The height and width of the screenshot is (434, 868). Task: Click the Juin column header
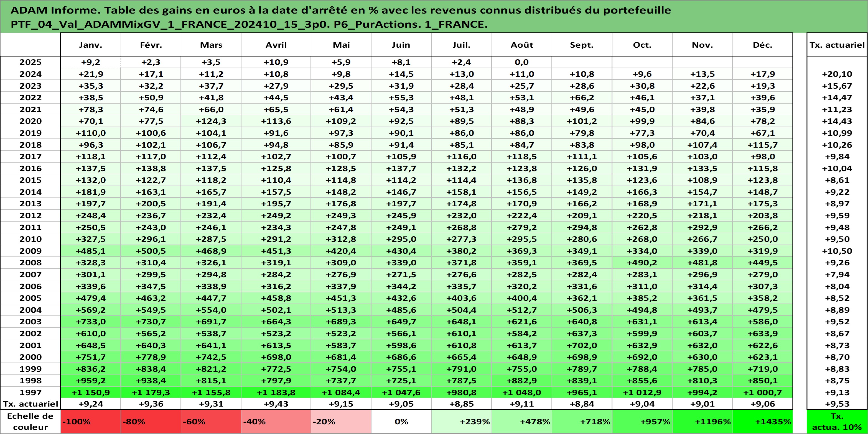401,45
